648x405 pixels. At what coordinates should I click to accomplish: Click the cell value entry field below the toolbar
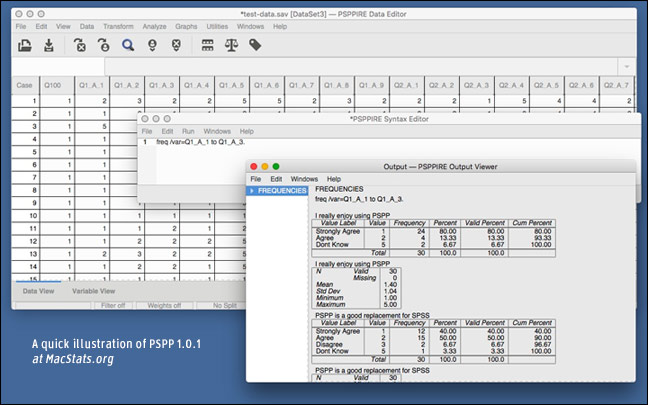click(x=361, y=67)
